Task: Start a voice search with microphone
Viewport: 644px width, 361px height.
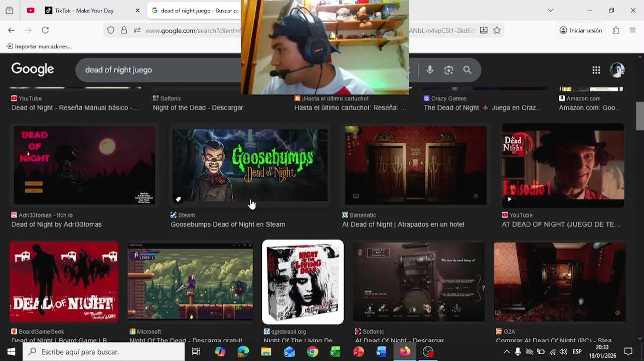Action: (430, 70)
